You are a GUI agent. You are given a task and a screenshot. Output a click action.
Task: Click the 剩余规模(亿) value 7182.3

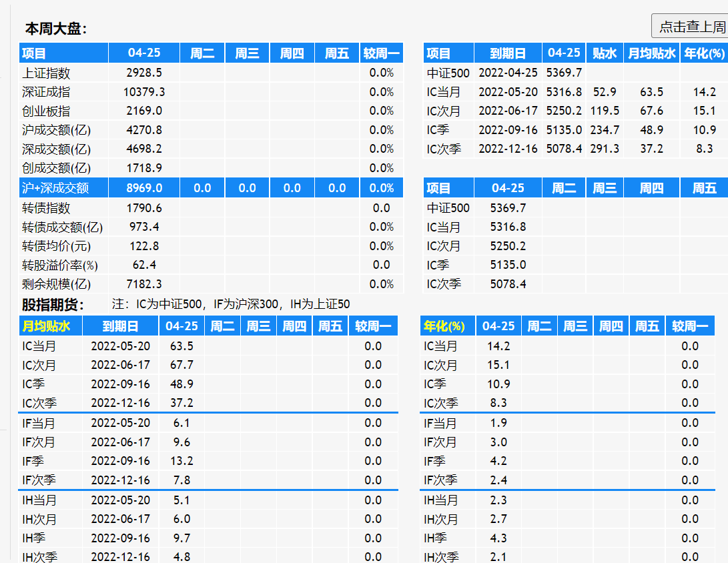point(143,284)
